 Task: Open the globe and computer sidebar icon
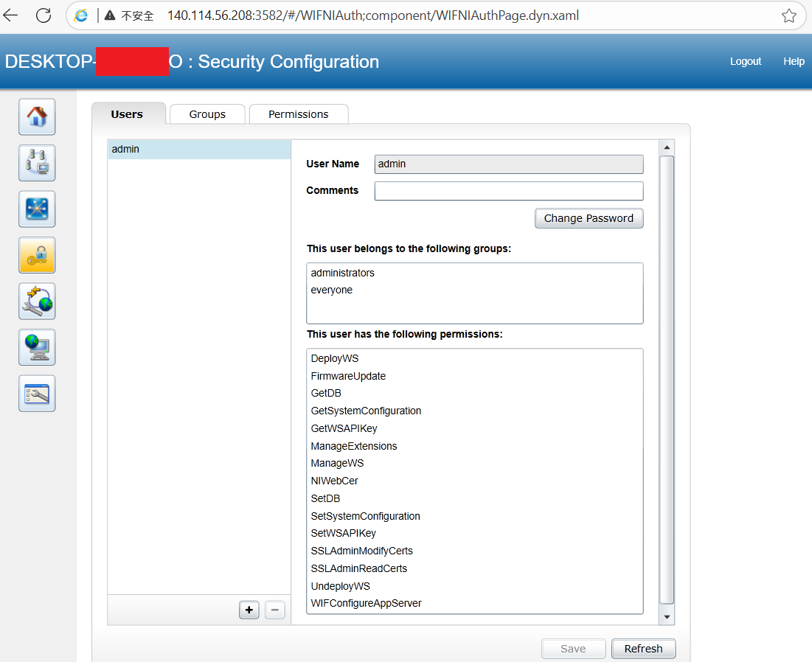(37, 347)
